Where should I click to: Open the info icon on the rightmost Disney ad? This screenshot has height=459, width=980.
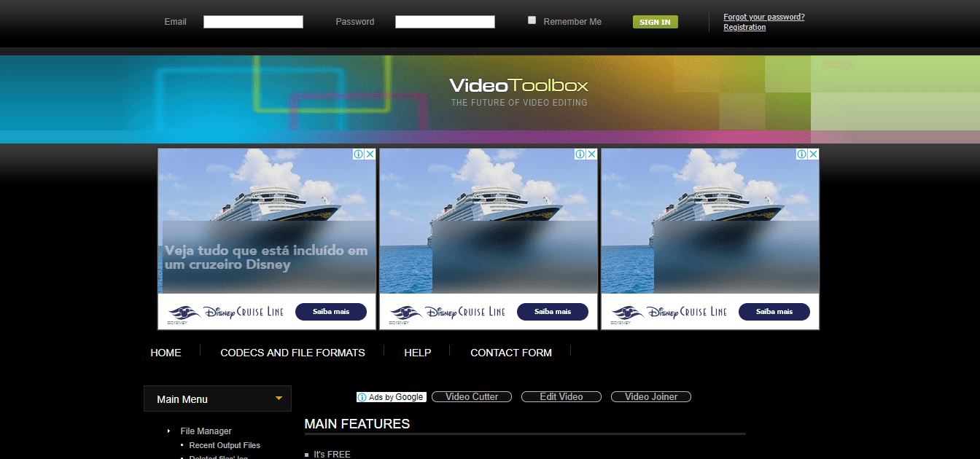coord(802,154)
